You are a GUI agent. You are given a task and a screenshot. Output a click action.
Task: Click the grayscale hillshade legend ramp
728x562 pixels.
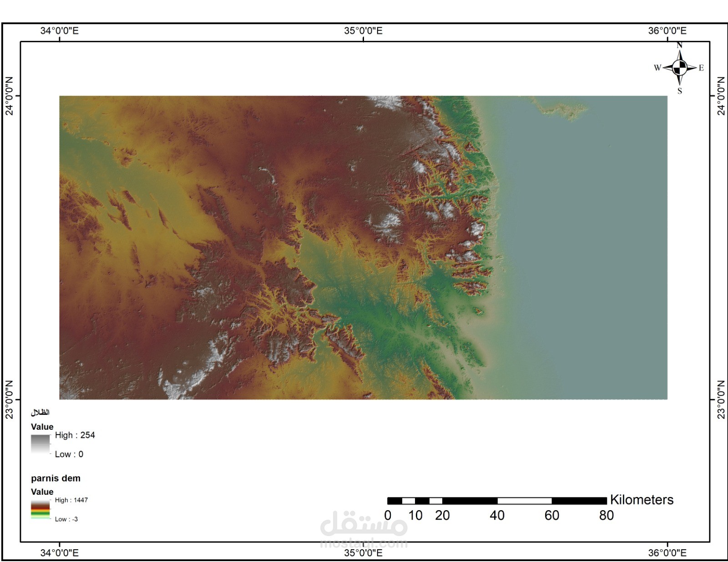(40, 444)
